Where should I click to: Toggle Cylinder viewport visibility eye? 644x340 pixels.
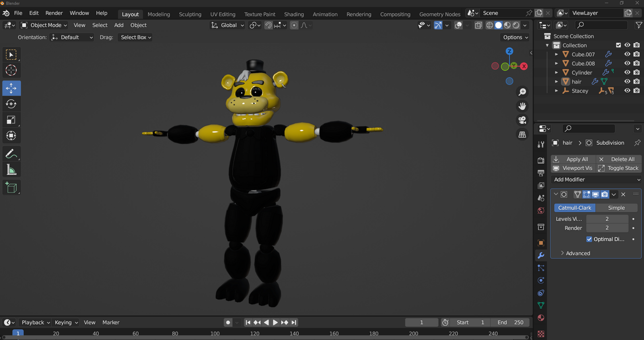(627, 72)
